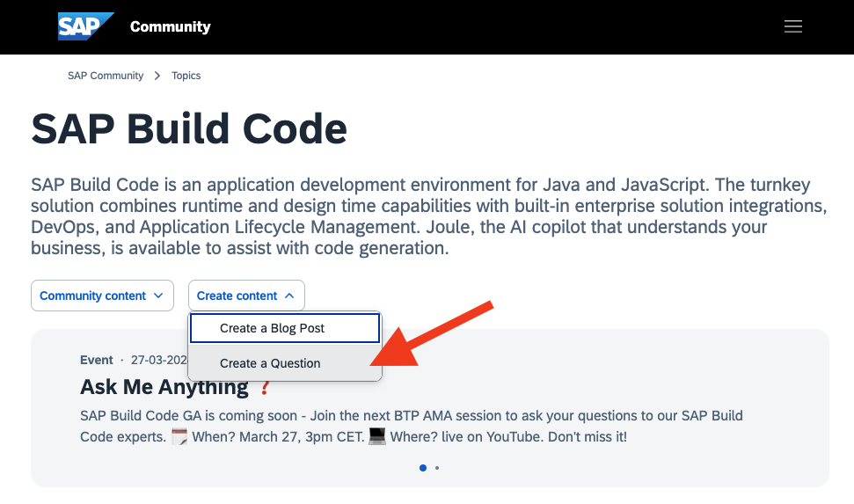Click the breadcrumb chevron separator

[x=157, y=76]
